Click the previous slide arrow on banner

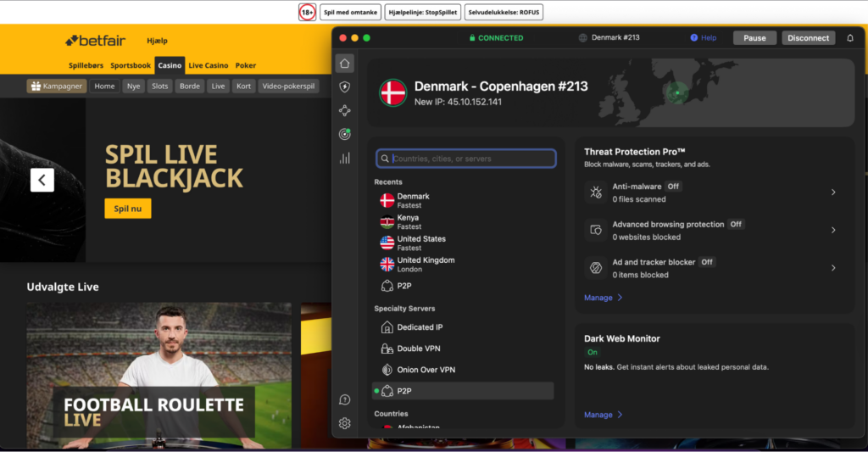pyautogui.click(x=42, y=180)
